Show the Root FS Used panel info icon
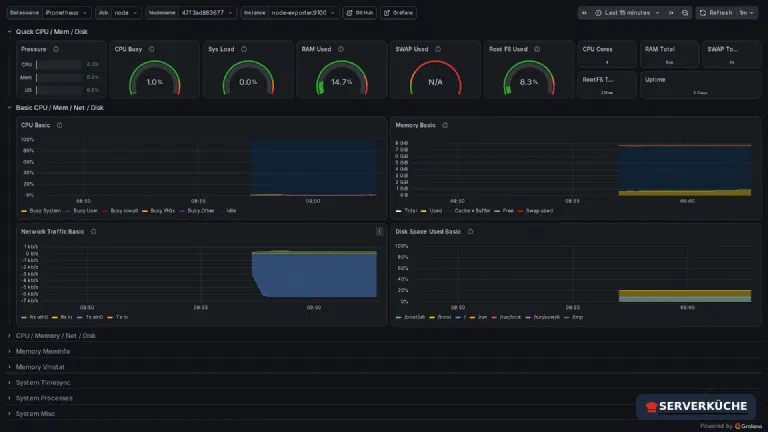The height and width of the screenshot is (432, 768). pos(537,49)
